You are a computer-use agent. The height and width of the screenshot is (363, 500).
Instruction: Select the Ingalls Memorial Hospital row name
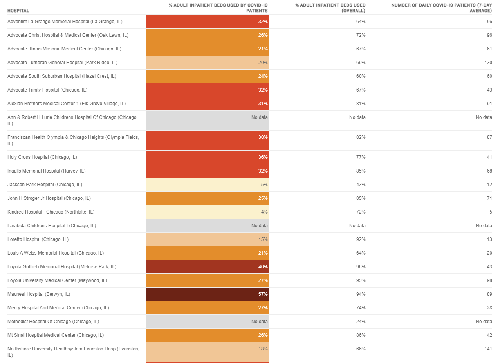(x=46, y=171)
